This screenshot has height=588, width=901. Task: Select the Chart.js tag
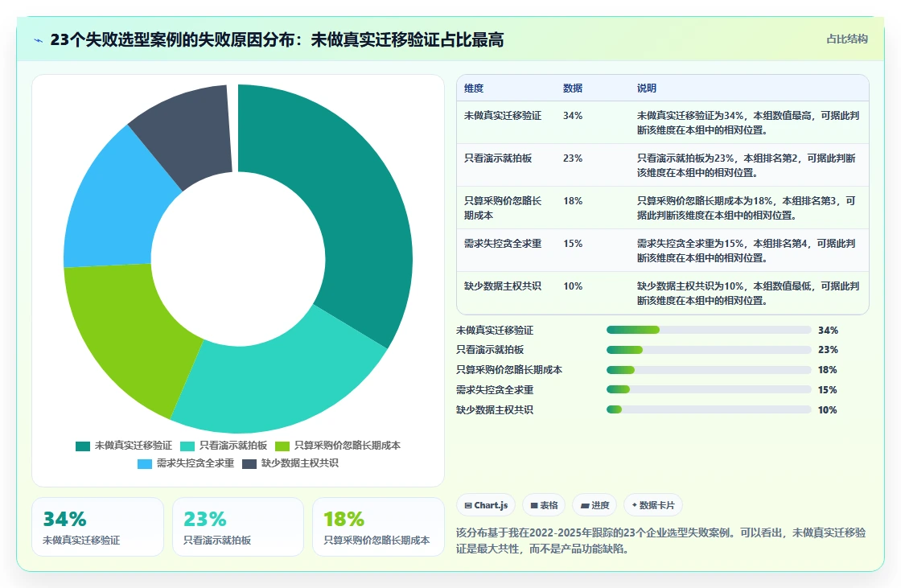pyautogui.click(x=486, y=505)
